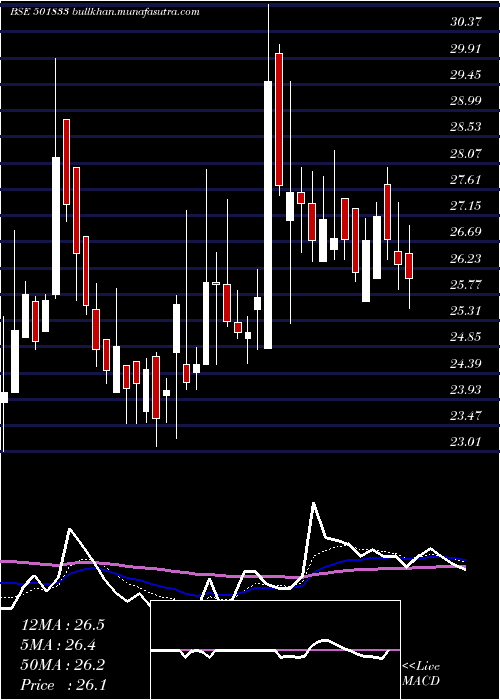Click the 5MA : 26.4 indicator label
This screenshot has width=500, height=700.
coord(60,644)
